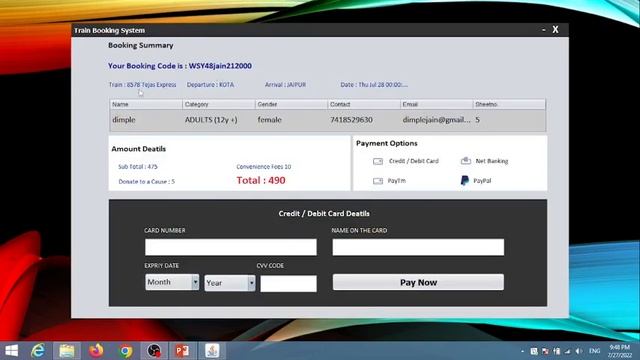640x360 pixels.
Task: Open the taskbar clock and date
Action: [x=620, y=351]
